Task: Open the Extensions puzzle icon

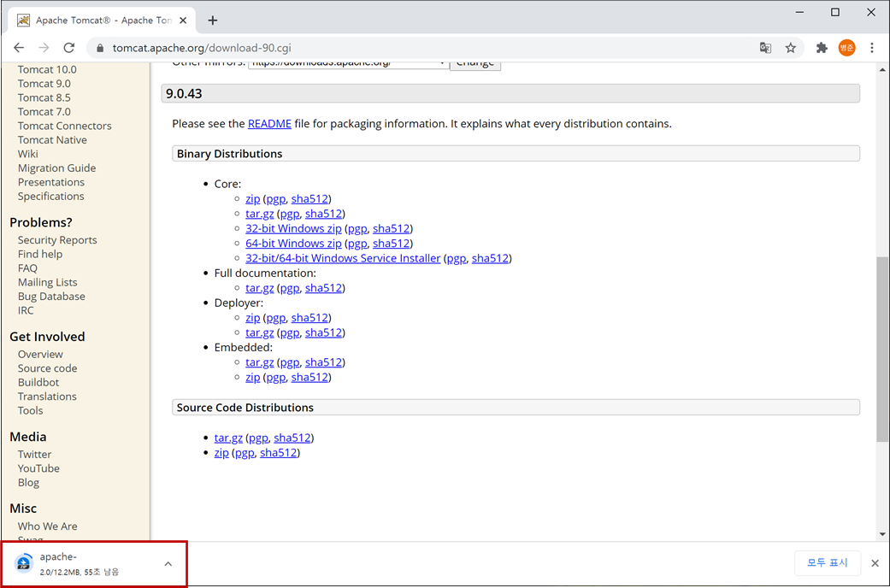Action: [822, 48]
